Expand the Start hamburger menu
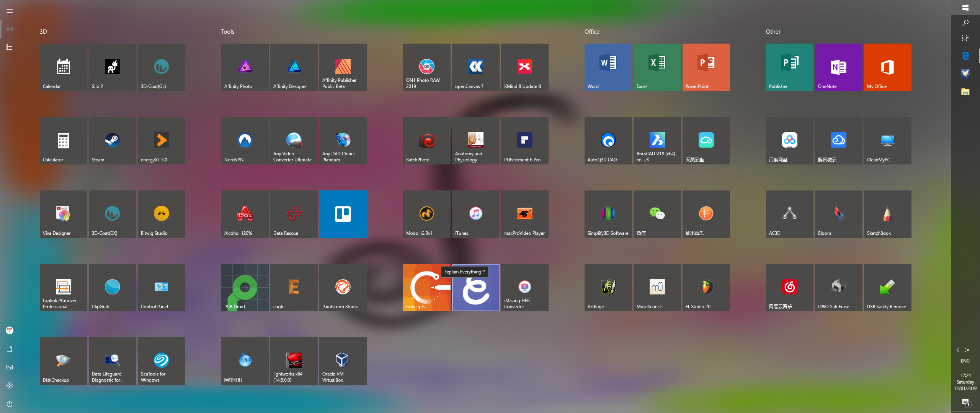Image resolution: width=980 pixels, height=413 pixels. pyautogui.click(x=10, y=11)
